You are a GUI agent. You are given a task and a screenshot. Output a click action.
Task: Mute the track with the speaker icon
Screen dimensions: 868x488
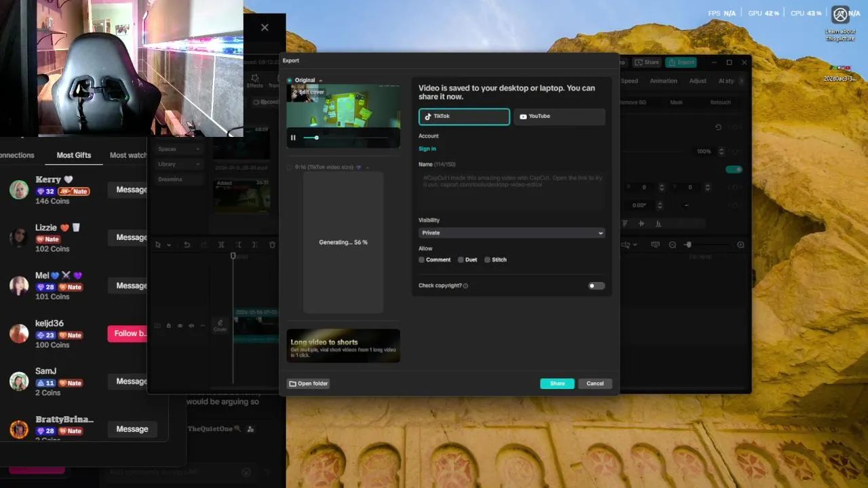click(x=191, y=326)
